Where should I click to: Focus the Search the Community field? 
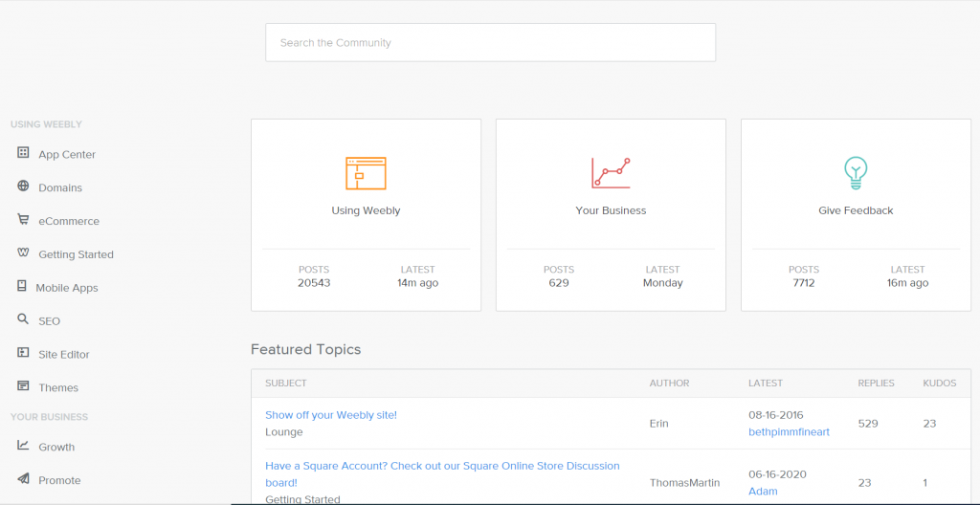(491, 42)
